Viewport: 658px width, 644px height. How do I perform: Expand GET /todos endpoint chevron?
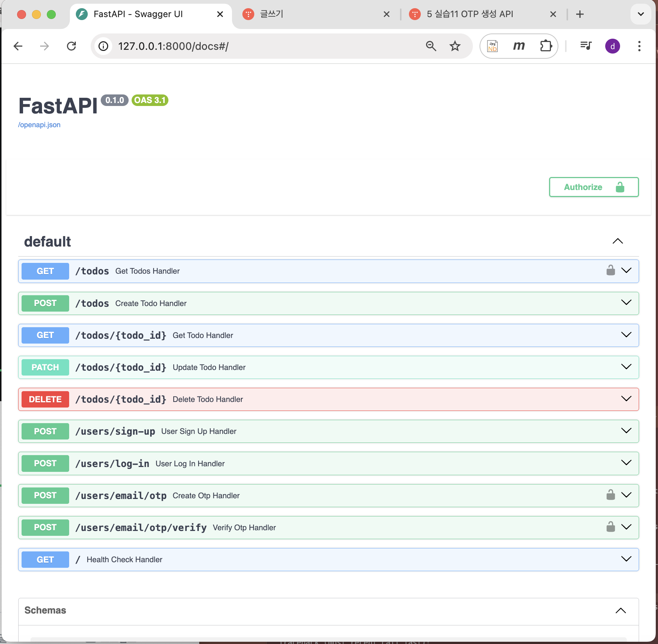click(626, 270)
